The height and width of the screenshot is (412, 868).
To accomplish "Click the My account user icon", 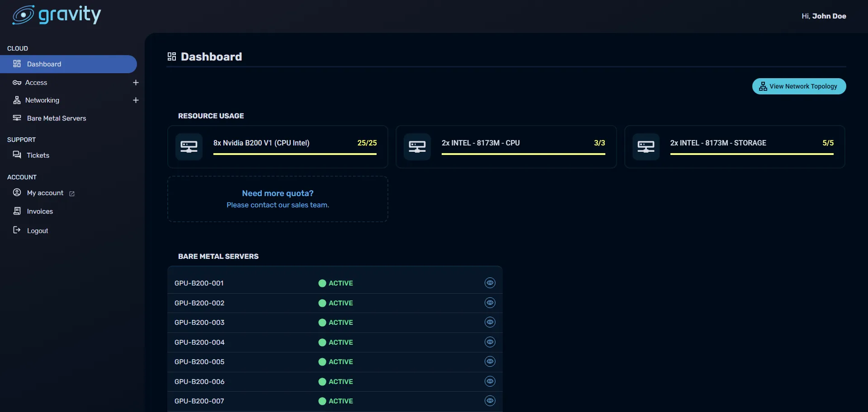I will click(x=17, y=192).
